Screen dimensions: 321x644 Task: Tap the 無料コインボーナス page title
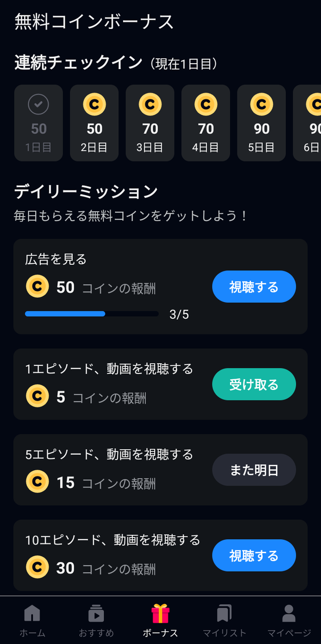pos(94,22)
